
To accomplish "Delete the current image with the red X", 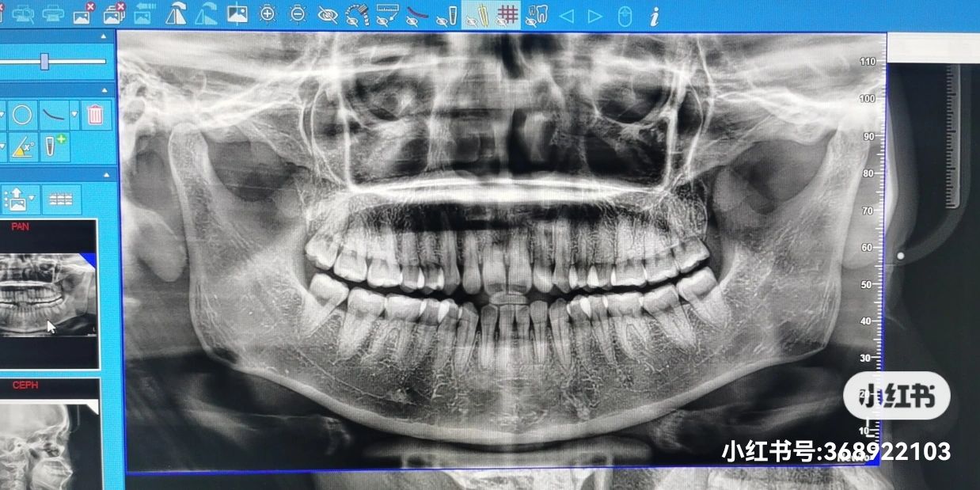I will click(x=84, y=13).
